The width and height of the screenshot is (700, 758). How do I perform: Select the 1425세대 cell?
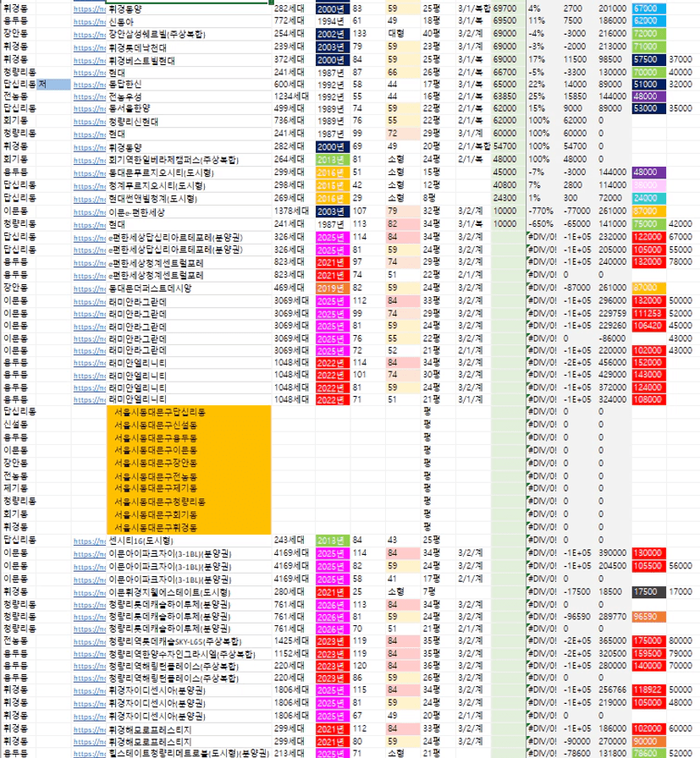point(293,641)
